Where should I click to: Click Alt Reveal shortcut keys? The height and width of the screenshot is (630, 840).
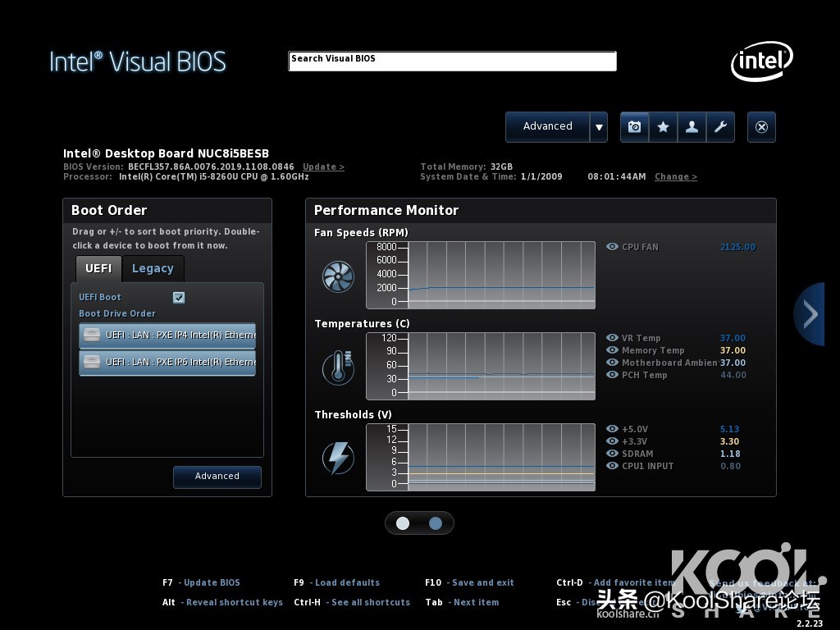coord(222,602)
